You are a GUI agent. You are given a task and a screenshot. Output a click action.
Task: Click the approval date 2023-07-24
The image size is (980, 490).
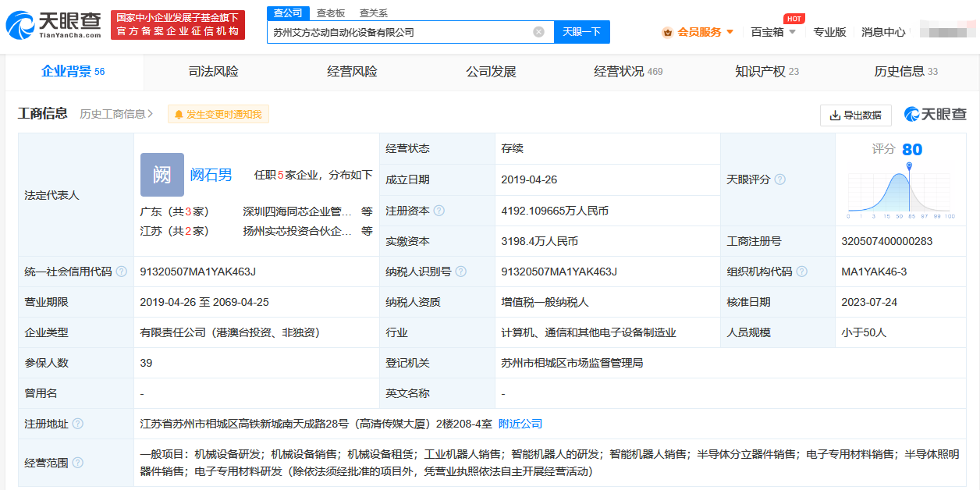[869, 302]
